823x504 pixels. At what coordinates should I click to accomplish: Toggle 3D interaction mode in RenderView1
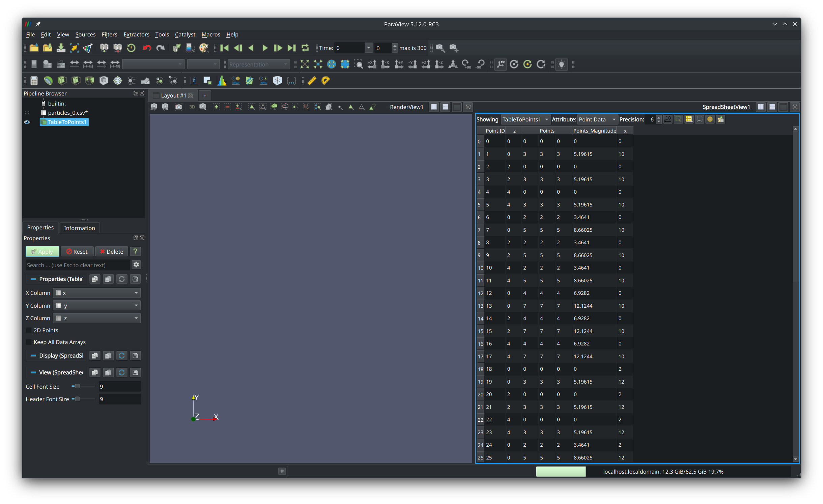[x=192, y=107]
